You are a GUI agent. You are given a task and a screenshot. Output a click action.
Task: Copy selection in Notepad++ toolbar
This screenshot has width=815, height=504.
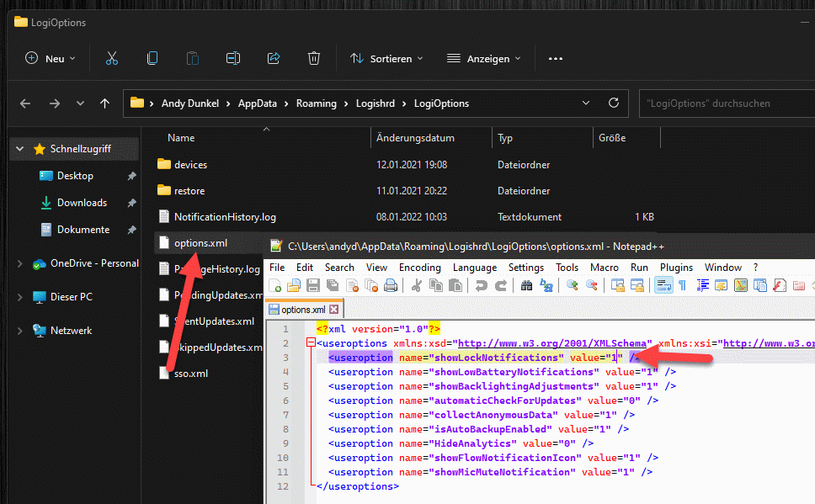(435, 285)
